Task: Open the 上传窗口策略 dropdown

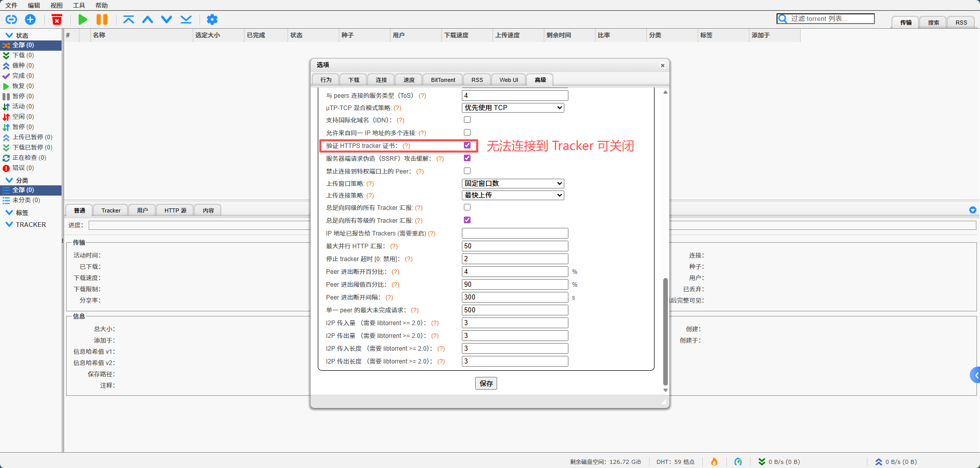Action: point(513,183)
